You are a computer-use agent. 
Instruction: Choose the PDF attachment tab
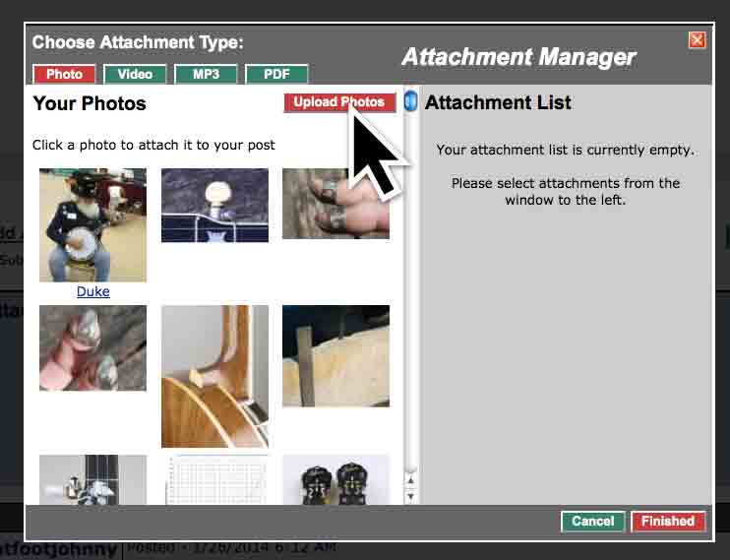pyautogui.click(x=276, y=74)
